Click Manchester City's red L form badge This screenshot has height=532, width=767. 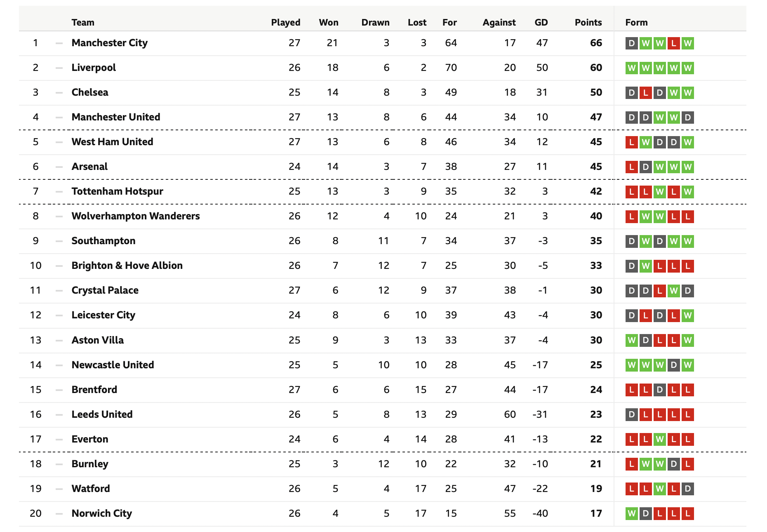(674, 43)
